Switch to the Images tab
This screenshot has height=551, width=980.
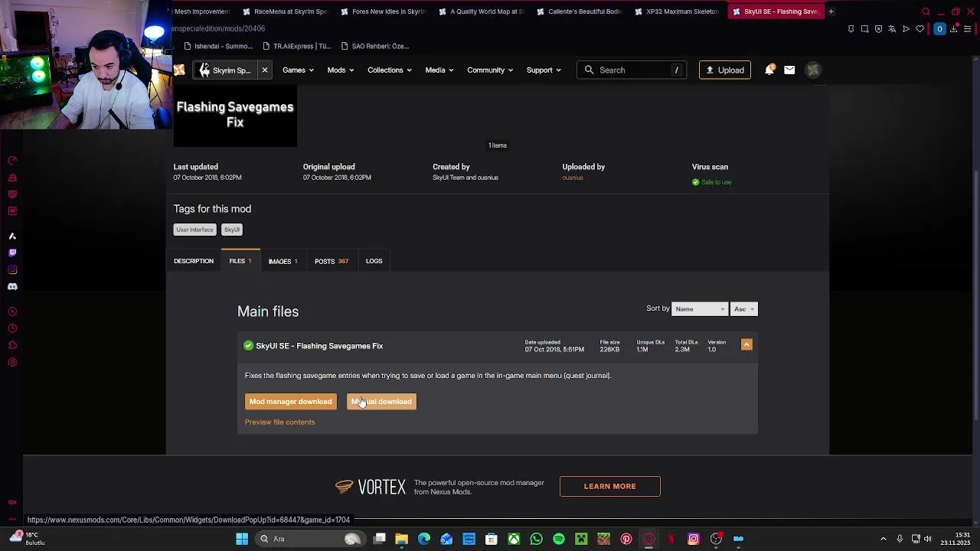pos(283,261)
